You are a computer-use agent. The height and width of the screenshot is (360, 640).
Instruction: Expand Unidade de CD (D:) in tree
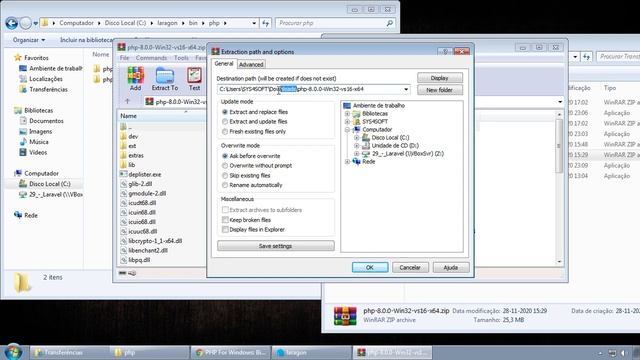[x=357, y=146]
